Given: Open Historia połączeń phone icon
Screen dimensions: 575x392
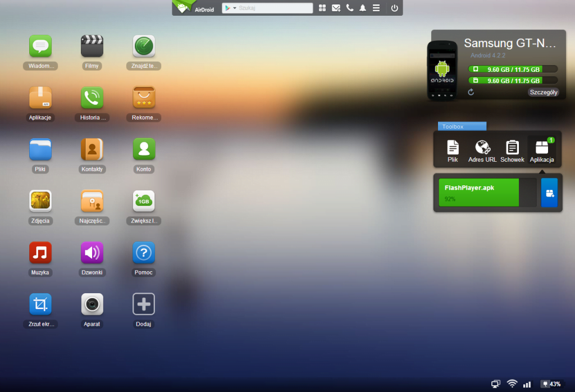Looking at the screenshot, I should [x=92, y=98].
